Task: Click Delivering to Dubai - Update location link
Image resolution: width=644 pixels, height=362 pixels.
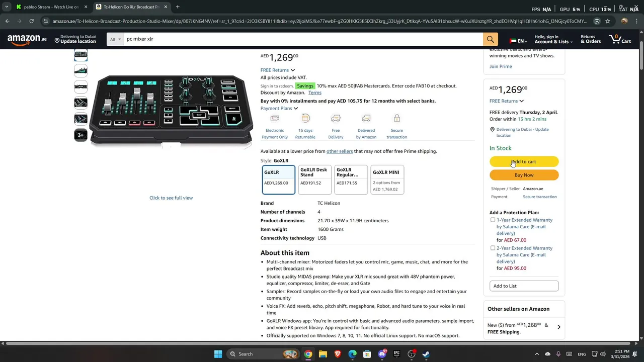Action: (x=522, y=132)
